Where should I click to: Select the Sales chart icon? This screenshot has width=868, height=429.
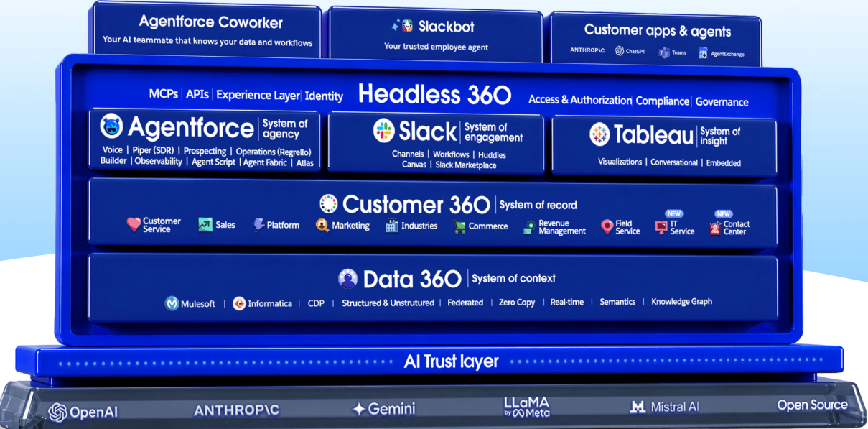click(x=205, y=225)
